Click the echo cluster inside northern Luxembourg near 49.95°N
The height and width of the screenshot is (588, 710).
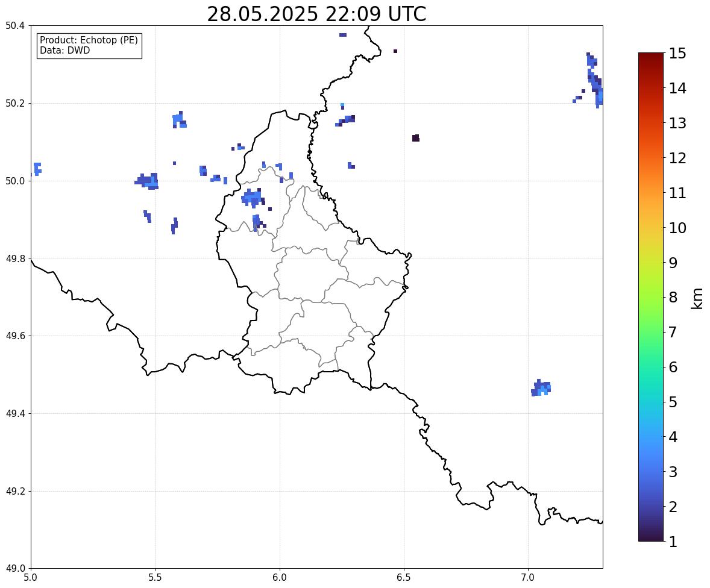coord(252,198)
